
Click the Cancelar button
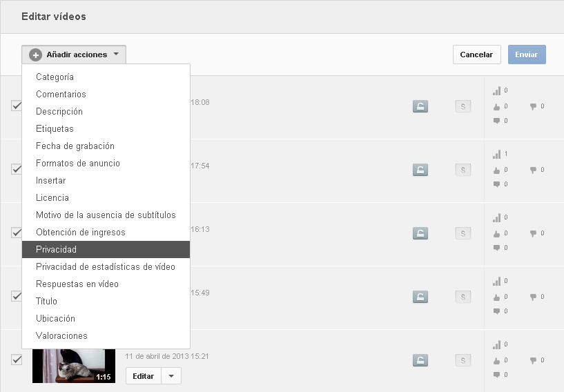[476, 55]
